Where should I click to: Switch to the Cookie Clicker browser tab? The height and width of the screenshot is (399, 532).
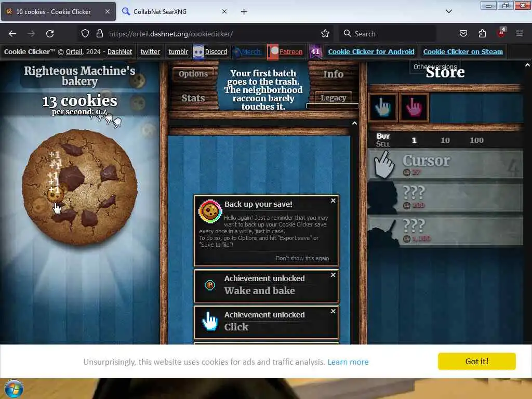58,11
